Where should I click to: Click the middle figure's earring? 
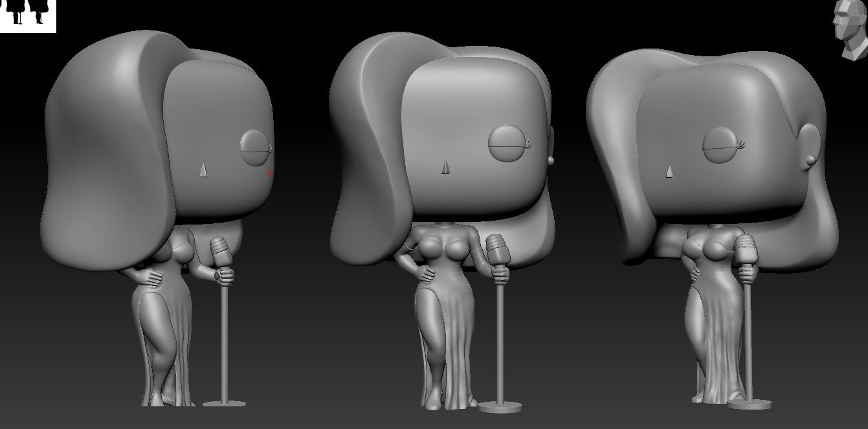click(x=551, y=159)
